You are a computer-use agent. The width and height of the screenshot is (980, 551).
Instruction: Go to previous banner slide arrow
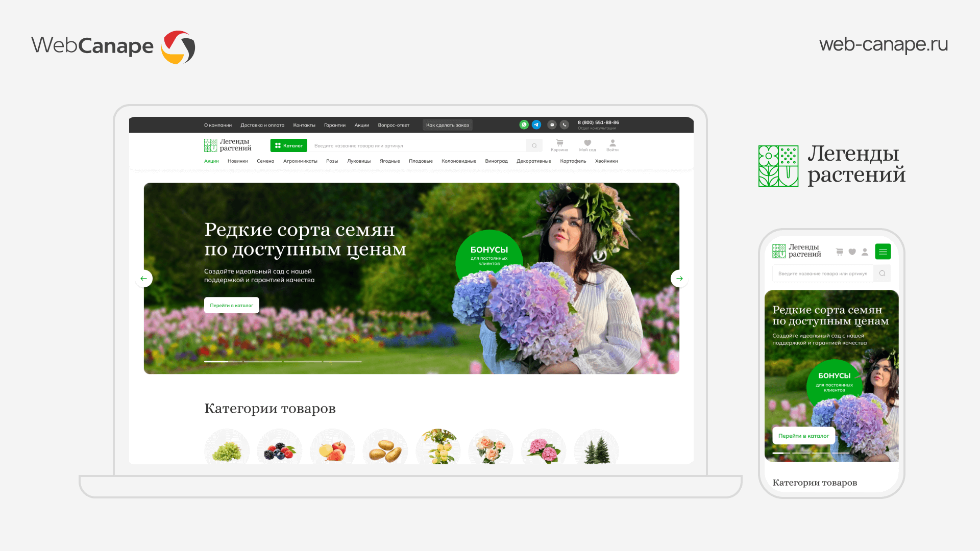point(144,279)
